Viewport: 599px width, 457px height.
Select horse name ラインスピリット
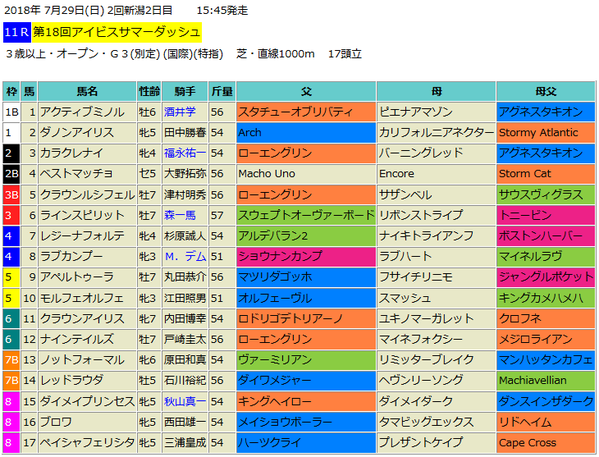click(82, 216)
